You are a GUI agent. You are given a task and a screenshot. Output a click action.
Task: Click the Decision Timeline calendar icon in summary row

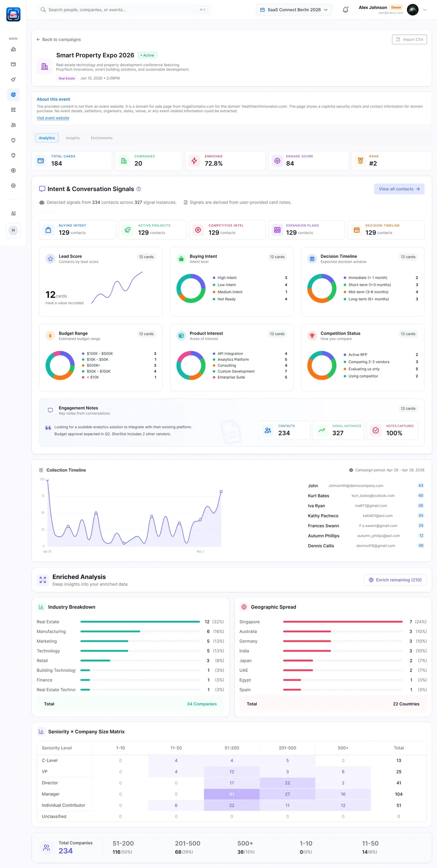pyautogui.click(x=357, y=230)
